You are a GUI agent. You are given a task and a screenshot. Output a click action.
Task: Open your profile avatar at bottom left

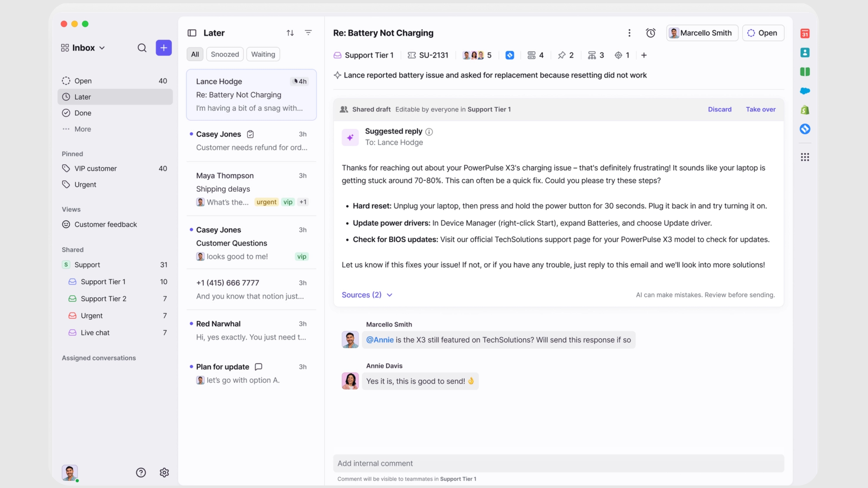point(70,473)
